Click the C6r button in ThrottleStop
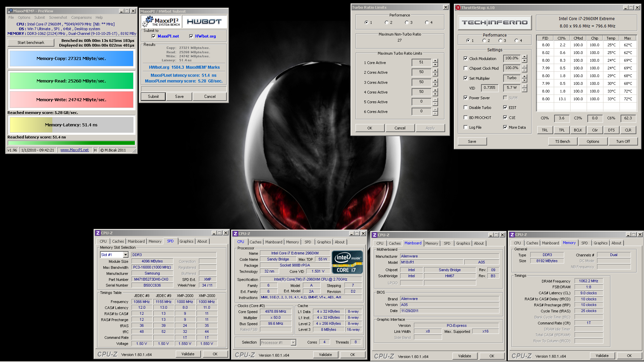 (x=595, y=130)
